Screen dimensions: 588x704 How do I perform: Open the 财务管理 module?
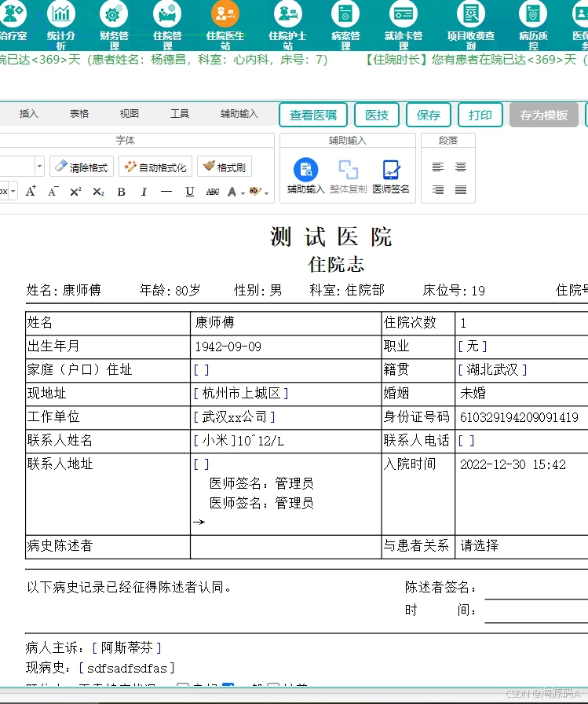(x=114, y=14)
